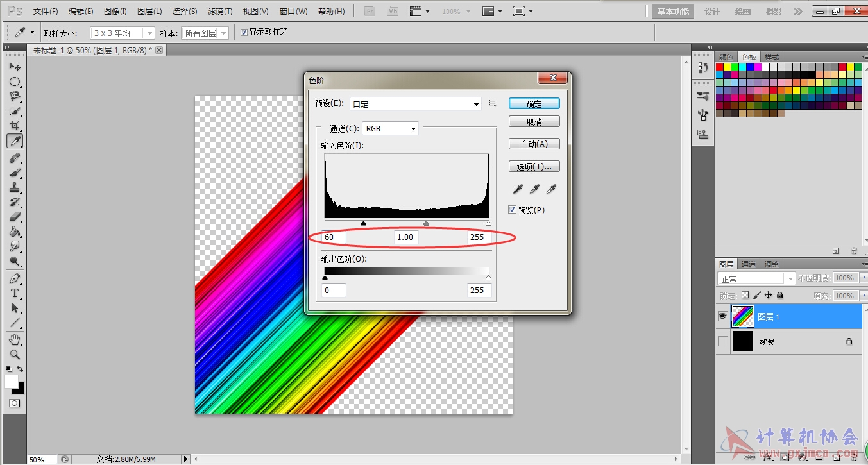Select the History Brush tool
This screenshot has width=868, height=465.
click(x=14, y=202)
